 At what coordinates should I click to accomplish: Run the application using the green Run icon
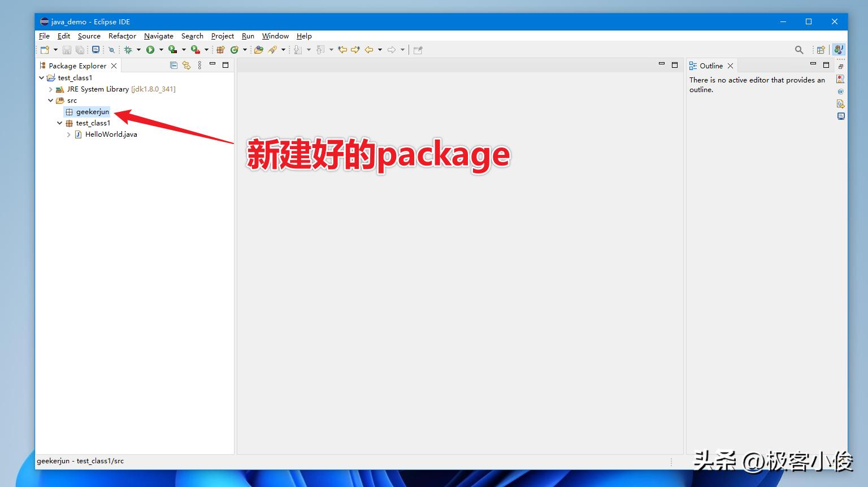149,50
